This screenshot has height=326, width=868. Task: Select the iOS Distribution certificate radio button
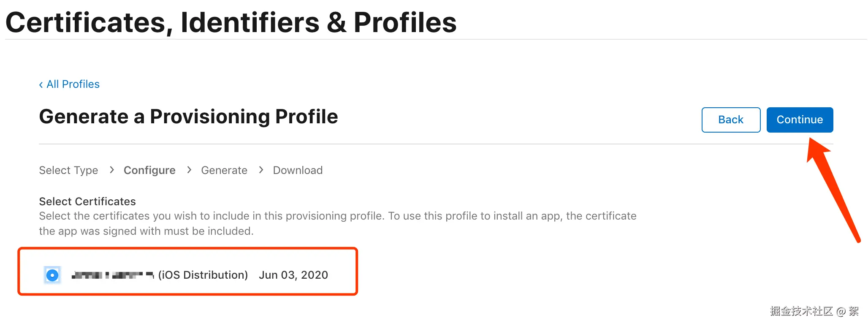pos(52,275)
